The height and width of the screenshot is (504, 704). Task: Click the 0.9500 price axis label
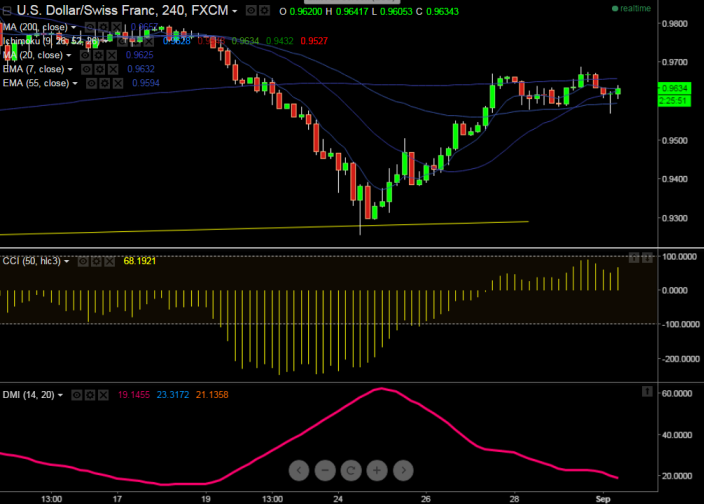tap(675, 140)
